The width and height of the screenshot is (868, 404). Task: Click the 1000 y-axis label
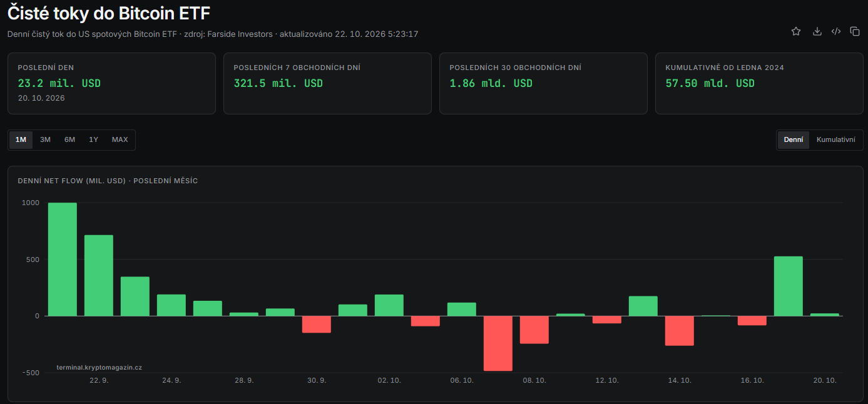click(x=30, y=203)
